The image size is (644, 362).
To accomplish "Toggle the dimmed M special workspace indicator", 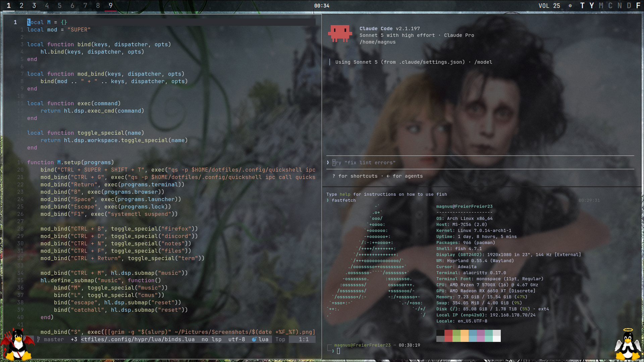I will [x=601, y=6].
